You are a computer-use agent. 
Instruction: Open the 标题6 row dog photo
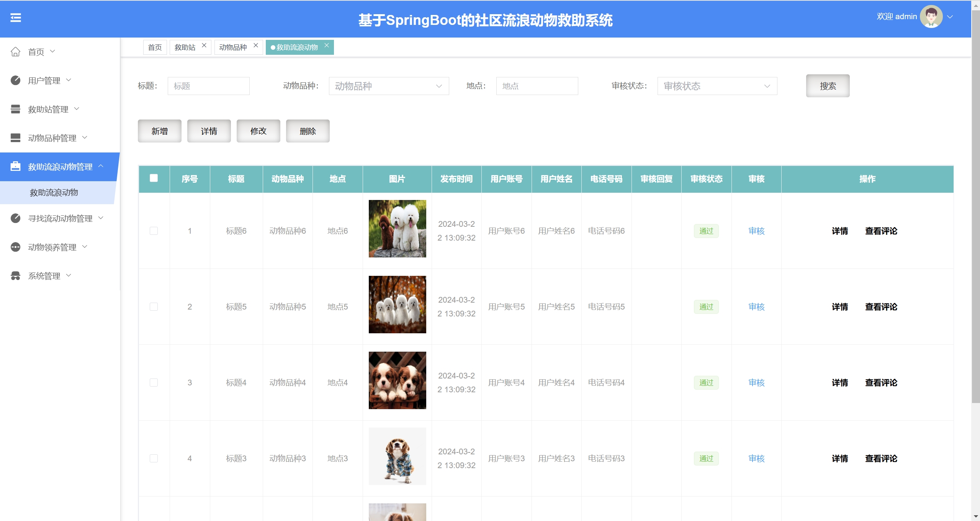(398, 229)
